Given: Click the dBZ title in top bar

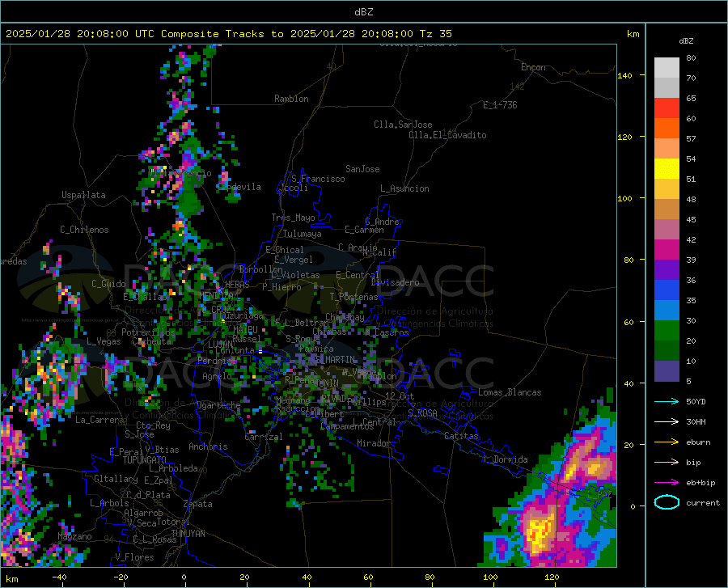Looking at the screenshot, I should 363,12.
